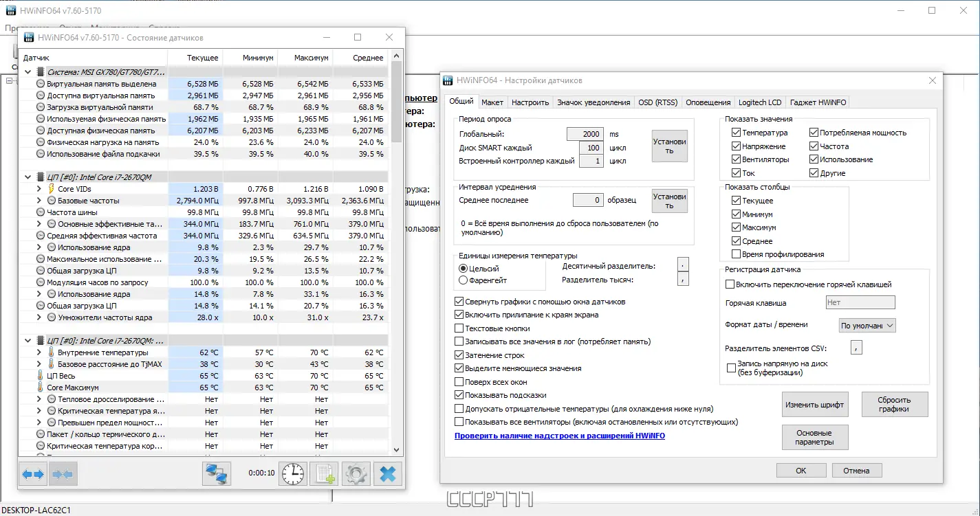The height and width of the screenshot is (516, 980).
Task: Open the Значок уведомления tab
Action: (x=594, y=102)
